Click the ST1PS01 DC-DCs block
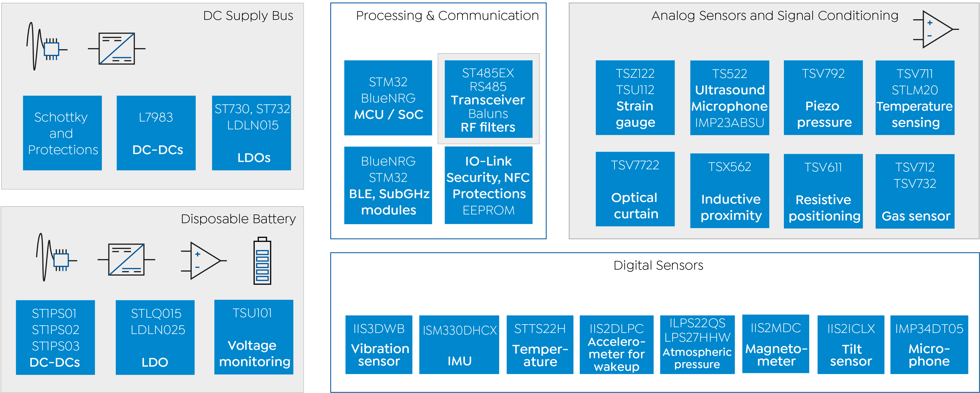Viewport: 980px width, 393px height. pos(55,337)
